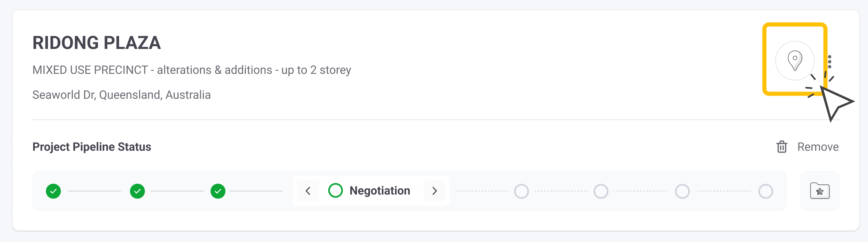The height and width of the screenshot is (242, 868).
Task: Open the RIDONG PLAZA project title
Action: [96, 43]
